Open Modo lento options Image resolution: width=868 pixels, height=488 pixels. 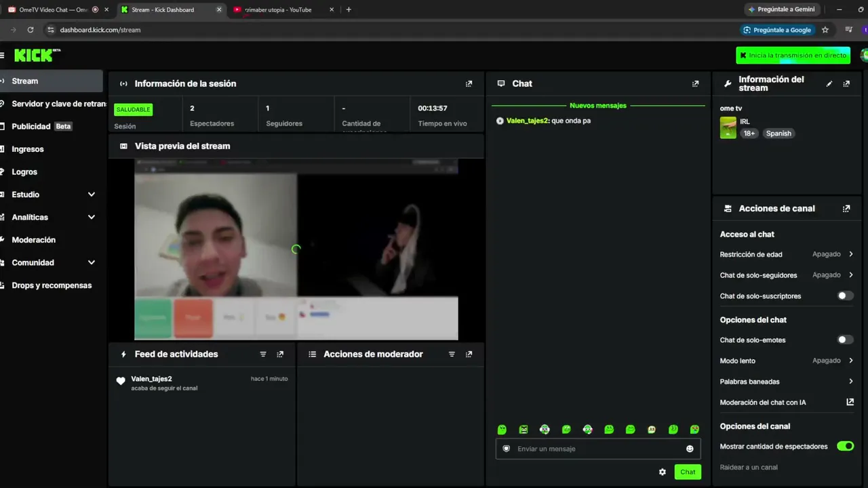click(787, 361)
